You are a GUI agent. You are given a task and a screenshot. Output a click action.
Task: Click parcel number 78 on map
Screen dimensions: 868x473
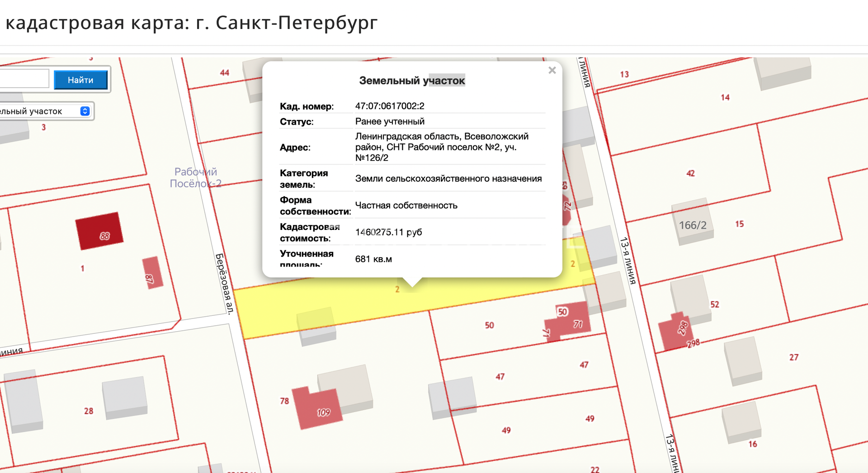pos(284,401)
